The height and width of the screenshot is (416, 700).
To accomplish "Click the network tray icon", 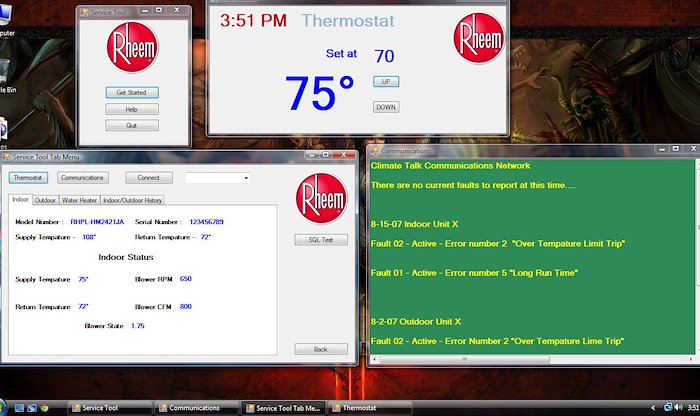I will 668,407.
